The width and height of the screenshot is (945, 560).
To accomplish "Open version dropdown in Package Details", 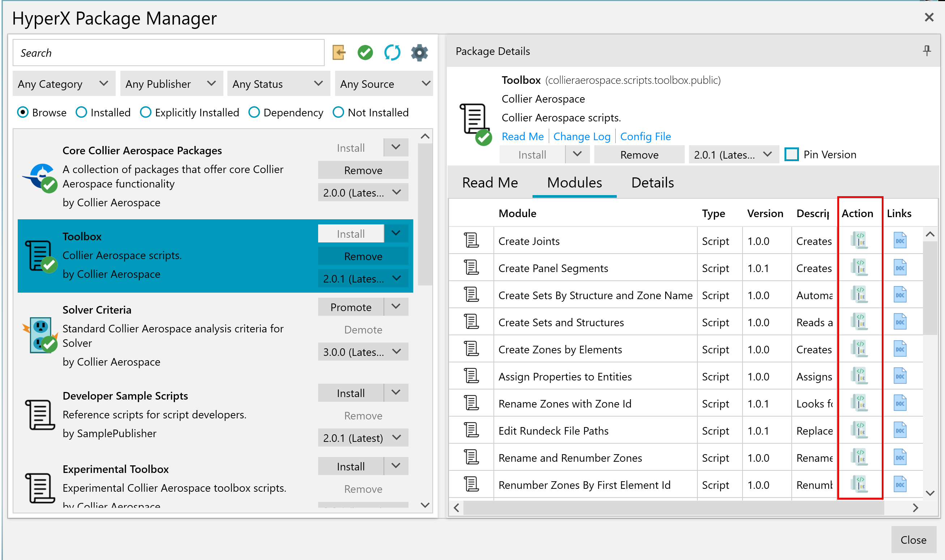I will pyautogui.click(x=734, y=155).
